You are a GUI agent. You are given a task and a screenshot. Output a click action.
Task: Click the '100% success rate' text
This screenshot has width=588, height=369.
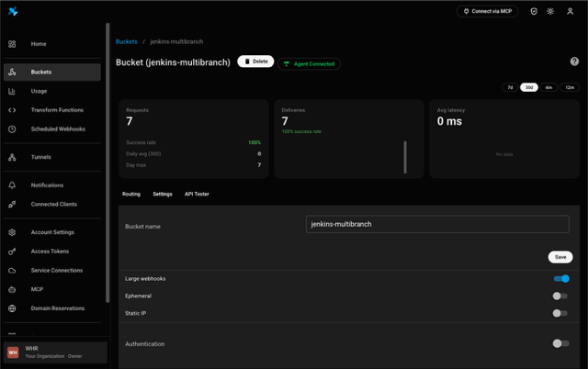click(301, 131)
